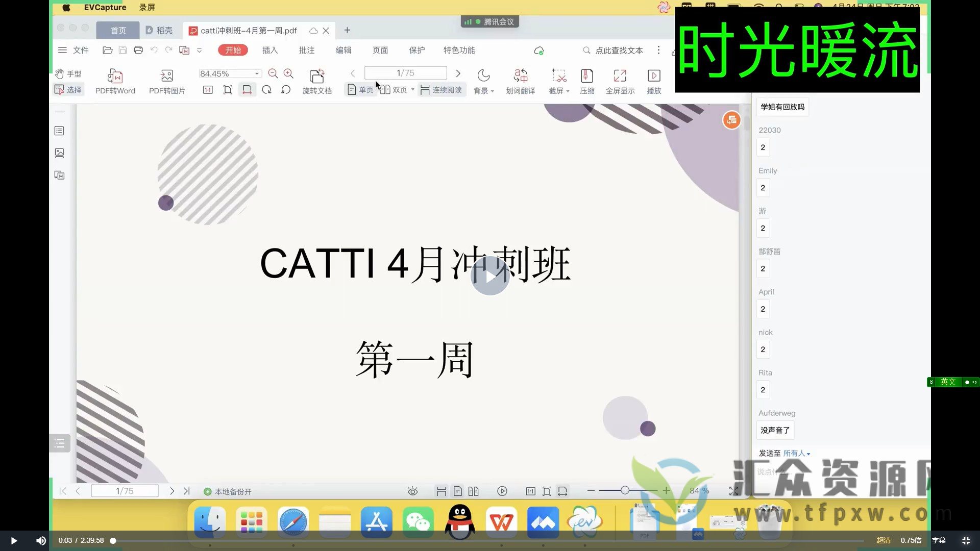Image resolution: width=980 pixels, height=551 pixels.
Task: Change 发送至 recipient from 所有人
Action: tap(797, 453)
